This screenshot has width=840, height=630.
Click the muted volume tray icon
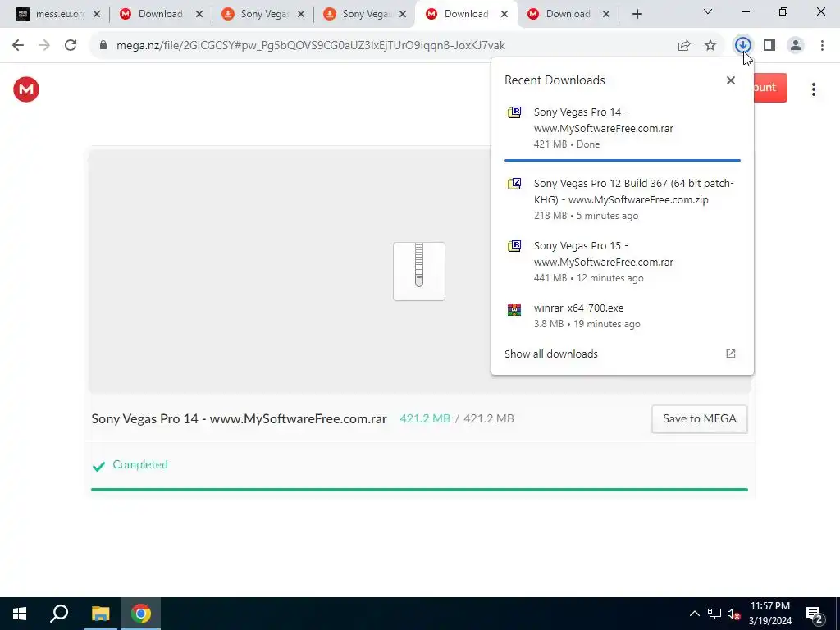coord(733,614)
